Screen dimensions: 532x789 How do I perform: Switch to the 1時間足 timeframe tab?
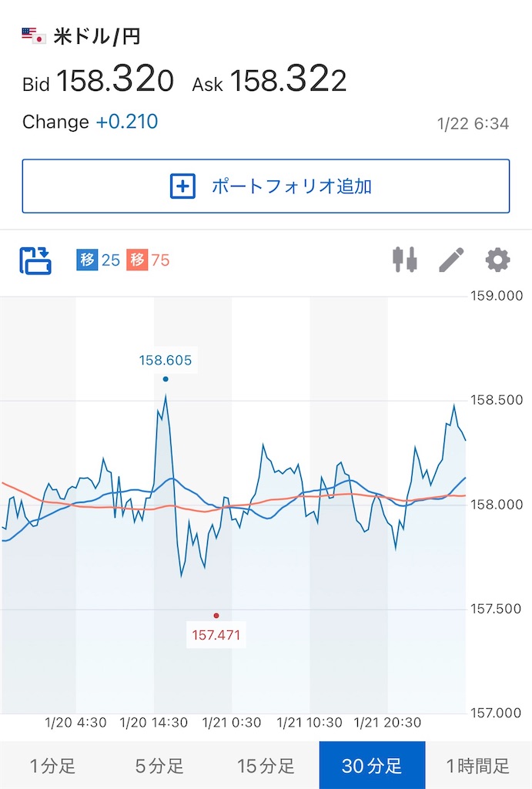pyautogui.click(x=478, y=765)
